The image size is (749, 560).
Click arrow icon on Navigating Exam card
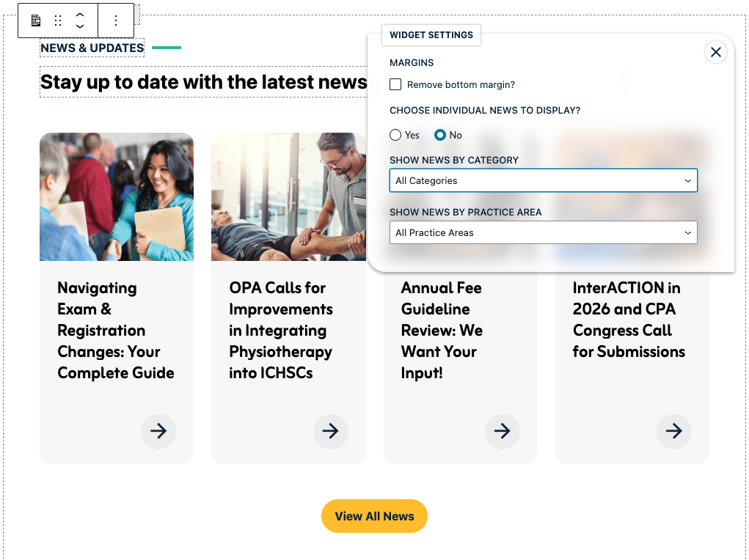(158, 431)
